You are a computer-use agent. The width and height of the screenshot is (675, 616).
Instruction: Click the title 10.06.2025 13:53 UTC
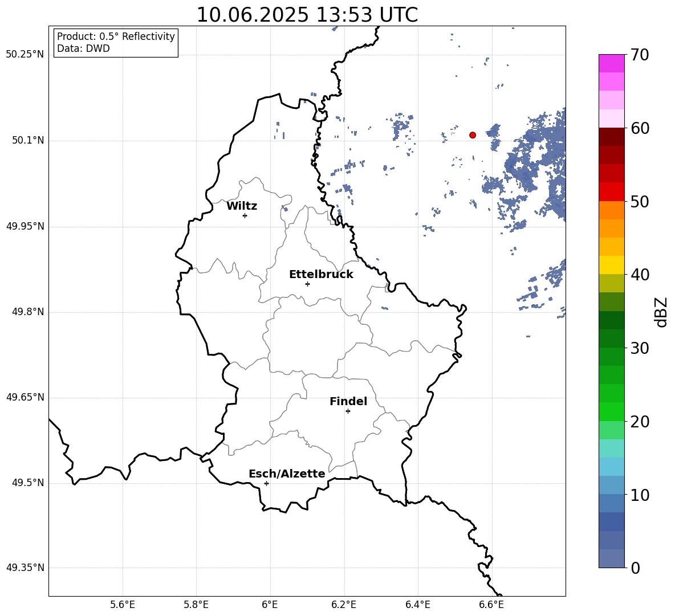pyautogui.click(x=307, y=15)
